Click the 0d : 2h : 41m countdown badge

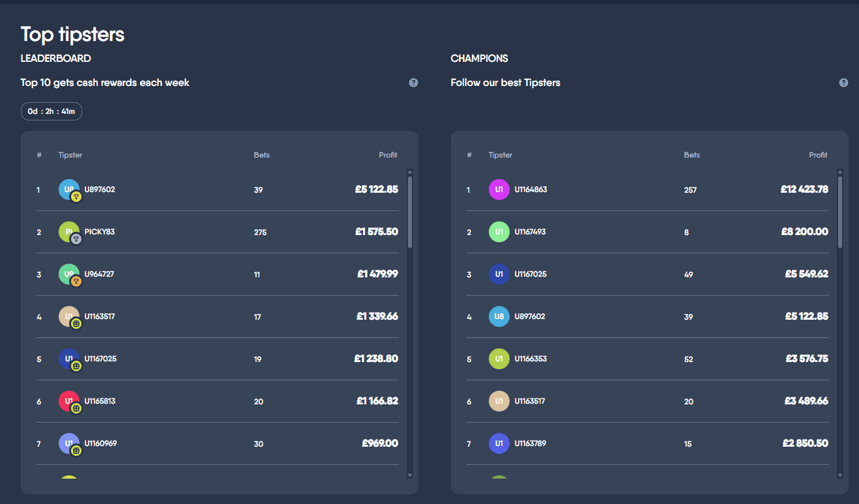pos(51,111)
